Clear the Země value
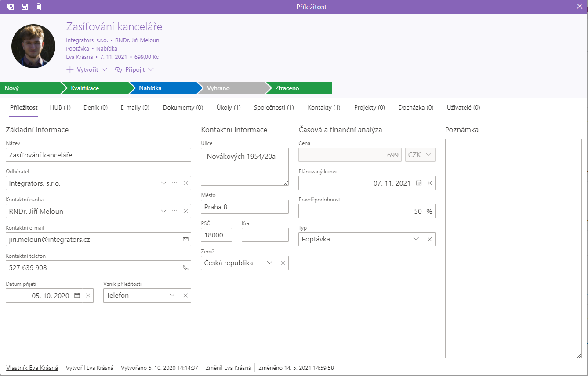The width and height of the screenshot is (588, 376). point(283,263)
